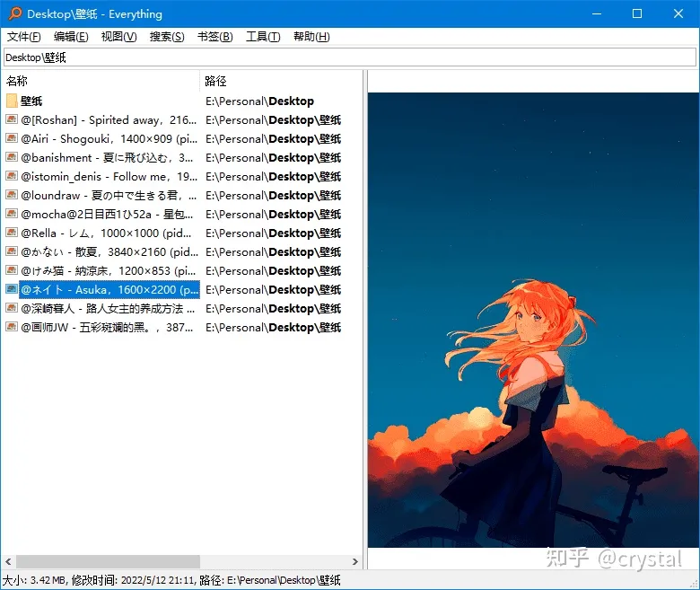Open the 编辑(E) menu
This screenshot has height=590, width=700.
pos(71,37)
